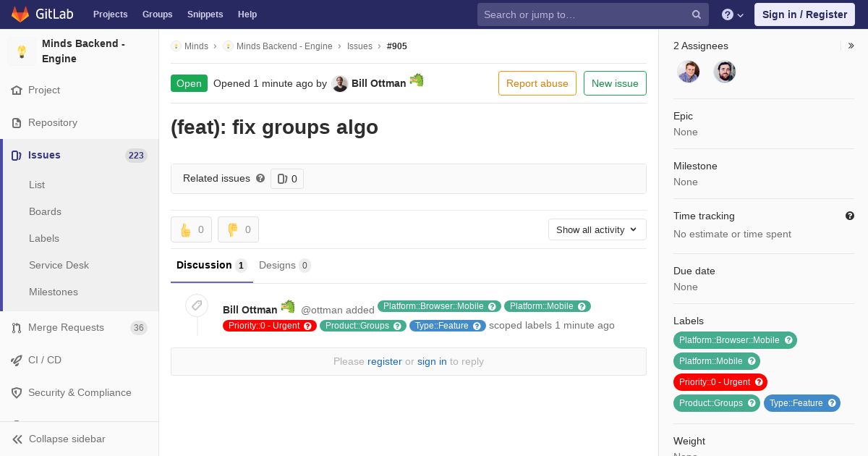Open the Projects menu

coord(111,14)
